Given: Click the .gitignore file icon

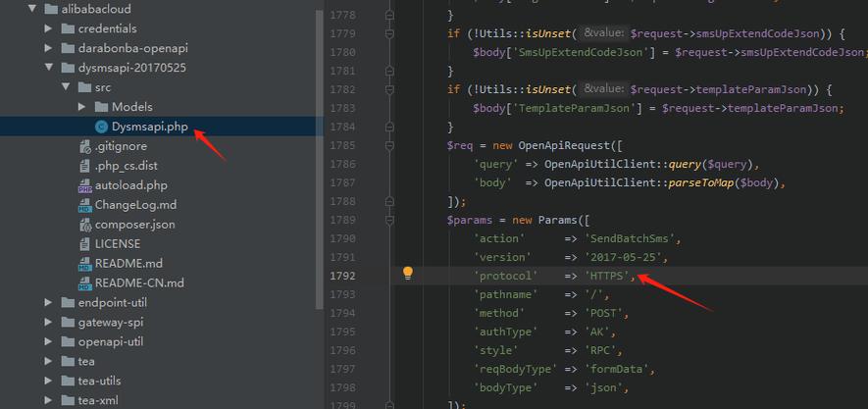Looking at the screenshot, I should point(85,147).
